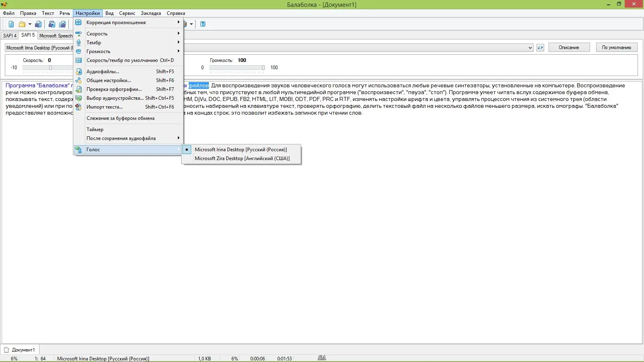Click the Громкость volume slider thumb
Image resolution: width=644 pixels, height=362 pixels.
click(263, 68)
